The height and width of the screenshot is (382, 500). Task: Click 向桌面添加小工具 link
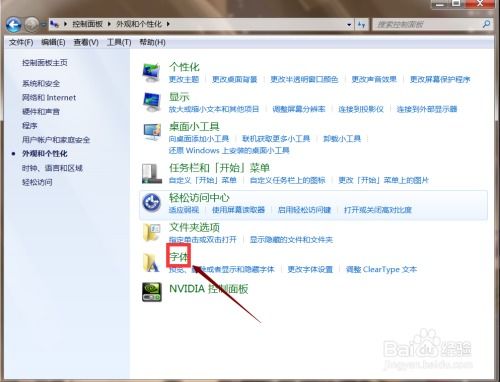[x=199, y=138]
